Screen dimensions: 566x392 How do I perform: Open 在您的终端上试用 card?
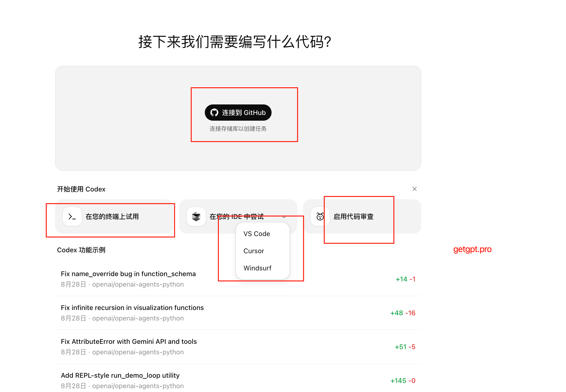114,216
